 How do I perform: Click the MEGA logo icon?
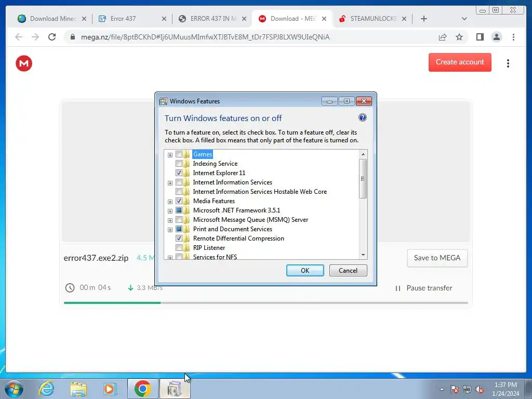click(x=24, y=63)
